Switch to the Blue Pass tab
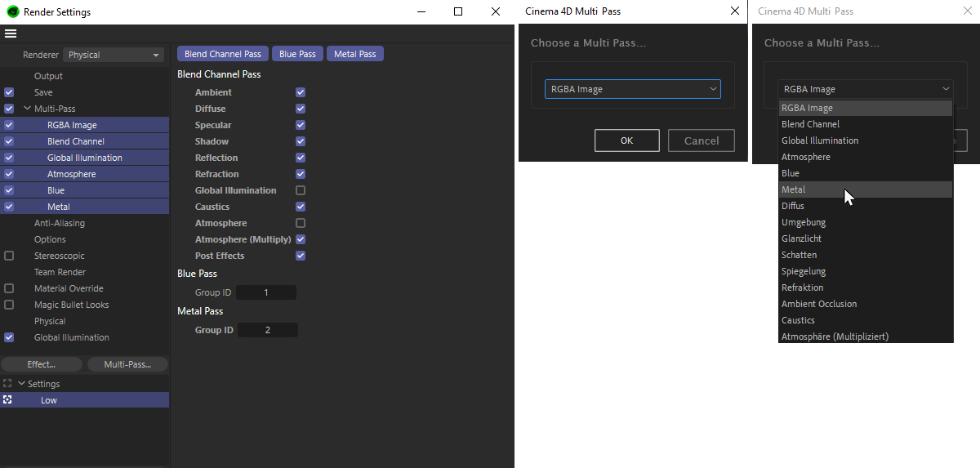Image resolution: width=980 pixels, height=468 pixels. click(297, 54)
